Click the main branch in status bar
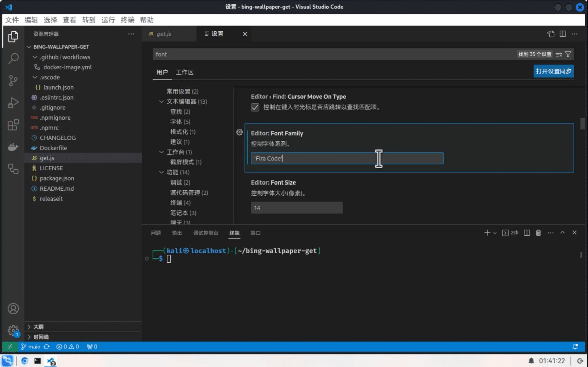588x367 pixels. 31,346
